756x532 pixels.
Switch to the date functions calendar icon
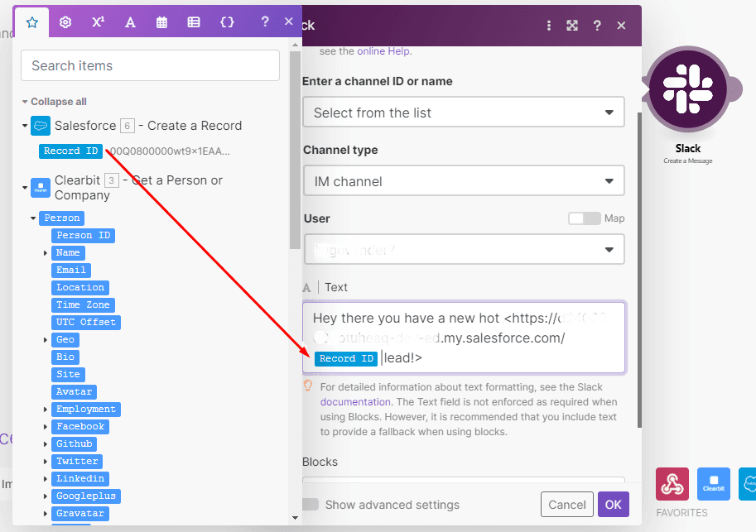click(162, 22)
